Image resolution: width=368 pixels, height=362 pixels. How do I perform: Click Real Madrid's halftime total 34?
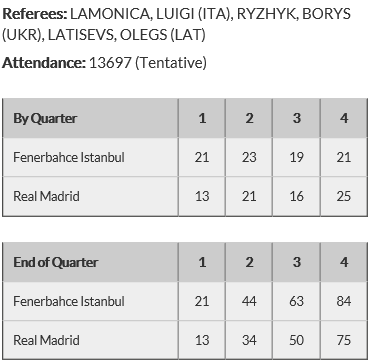point(249,340)
